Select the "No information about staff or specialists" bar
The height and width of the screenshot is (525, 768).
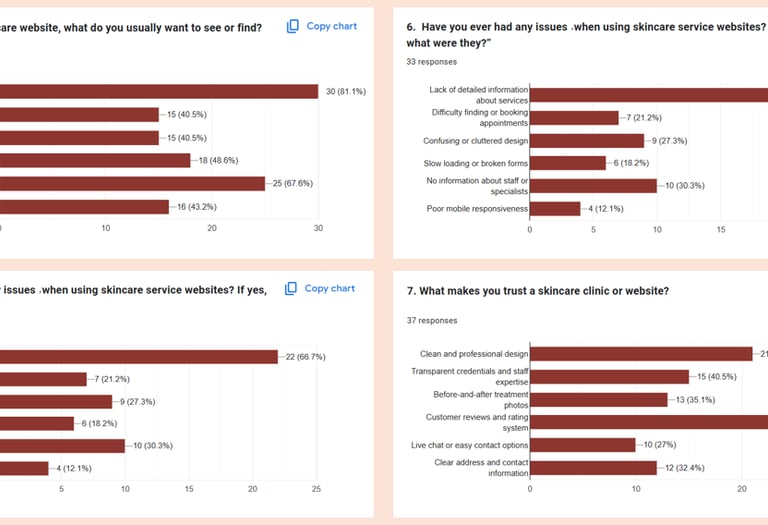(593, 186)
